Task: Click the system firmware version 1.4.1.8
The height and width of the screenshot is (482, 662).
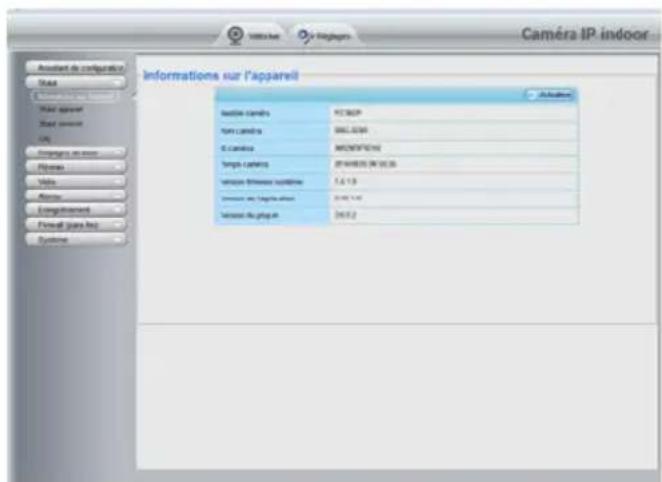Action: (345, 181)
